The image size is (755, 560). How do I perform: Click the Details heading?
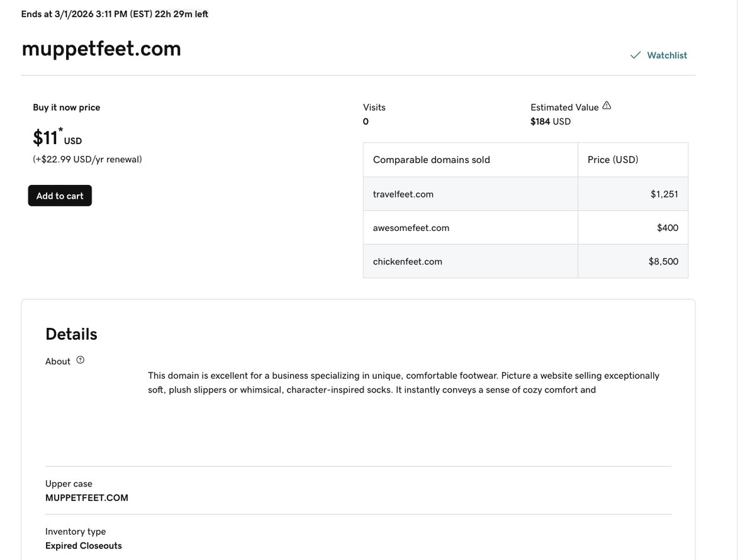[x=71, y=334]
